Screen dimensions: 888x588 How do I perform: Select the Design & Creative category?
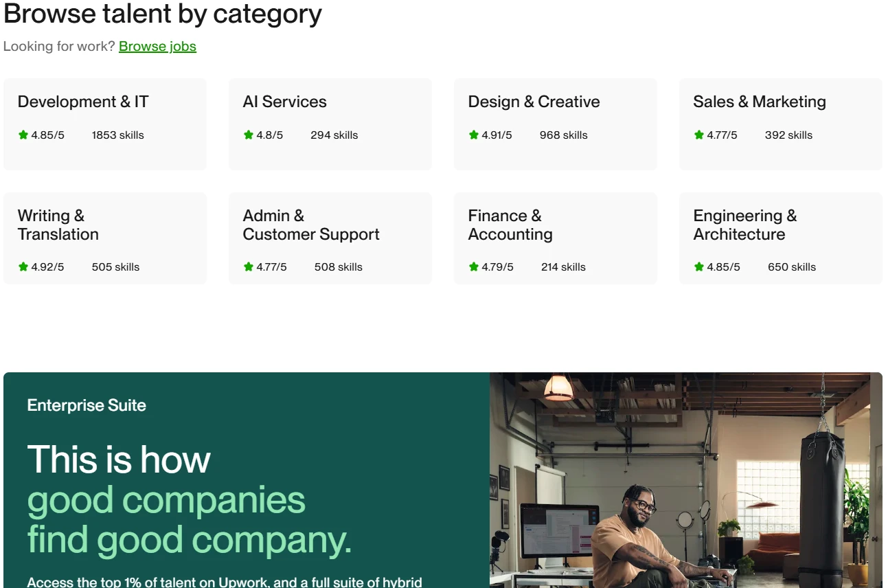(555, 124)
